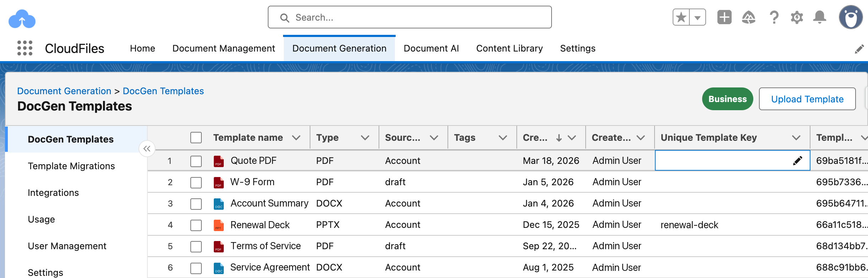Open the Template name column menu
This screenshot has width=868, height=278.
[x=296, y=138]
